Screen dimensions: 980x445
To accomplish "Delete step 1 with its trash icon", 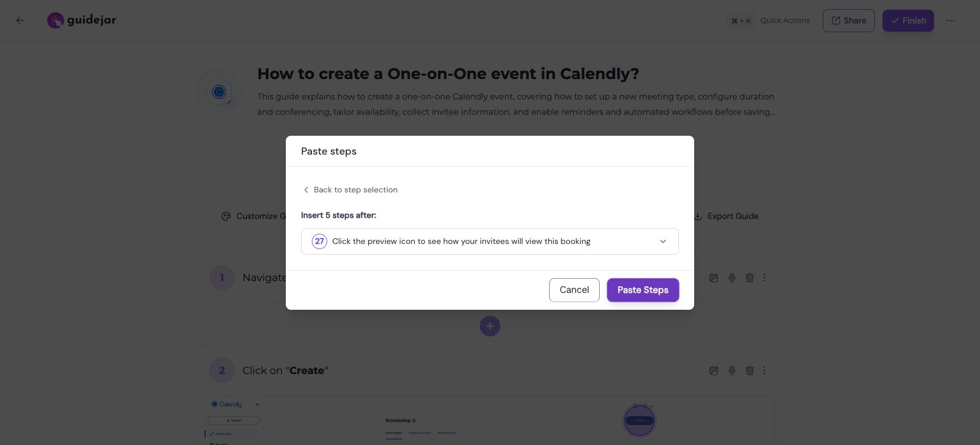I will click(749, 278).
